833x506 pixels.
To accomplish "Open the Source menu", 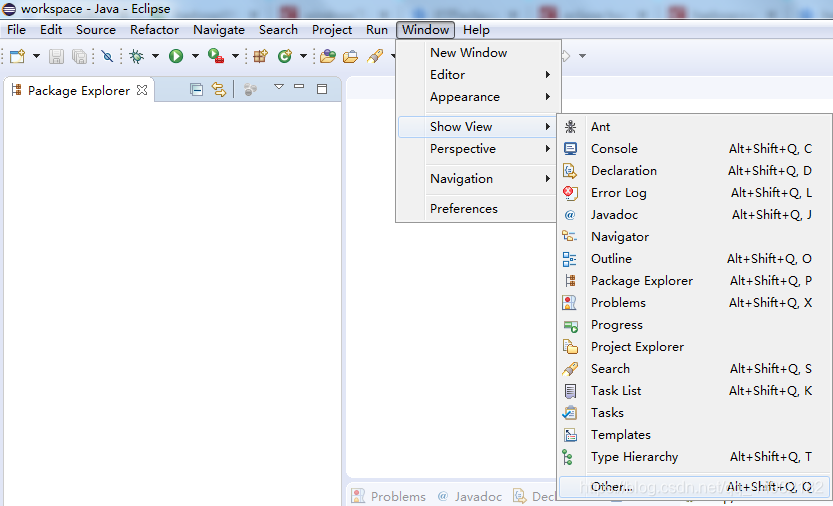I will [96, 30].
